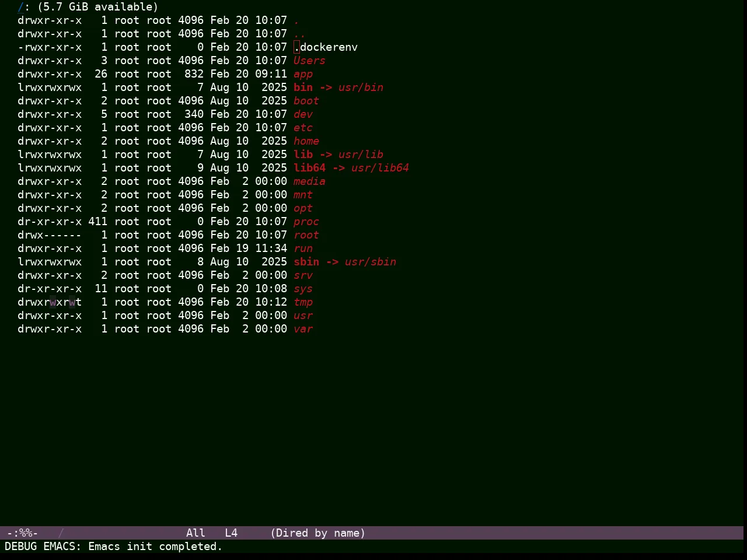
Task: Click the buffer name '/' in mode line
Action: (x=61, y=533)
